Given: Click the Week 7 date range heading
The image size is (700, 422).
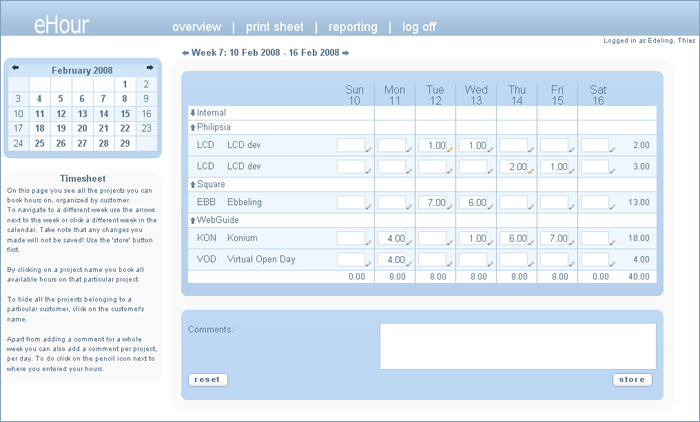Looking at the screenshot, I should click(x=265, y=53).
